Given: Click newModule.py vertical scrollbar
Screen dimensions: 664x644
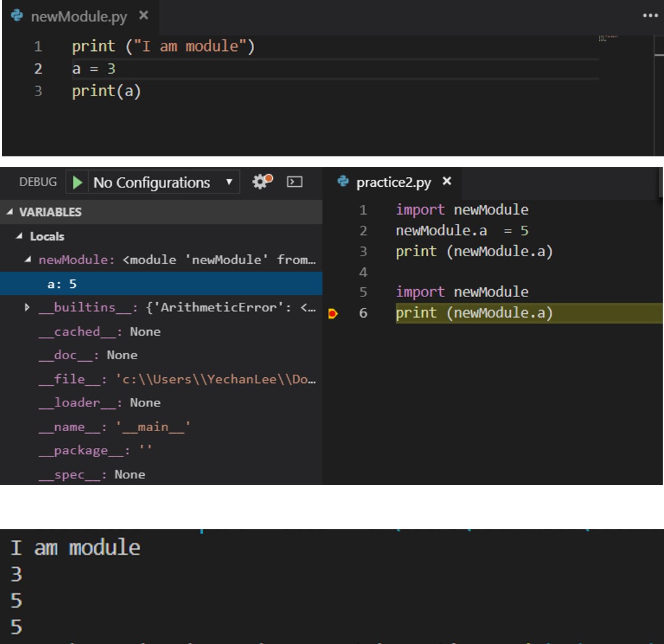Looking at the screenshot, I should [658, 96].
